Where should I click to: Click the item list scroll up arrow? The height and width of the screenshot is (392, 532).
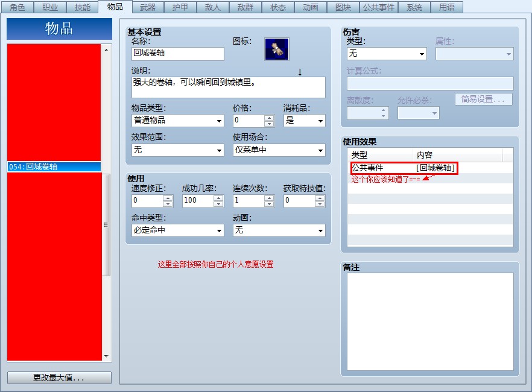coord(106,50)
